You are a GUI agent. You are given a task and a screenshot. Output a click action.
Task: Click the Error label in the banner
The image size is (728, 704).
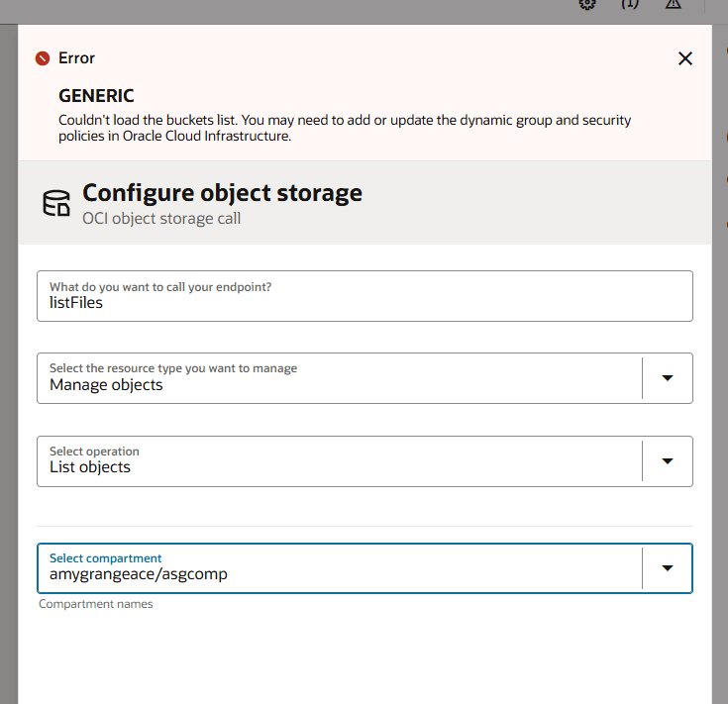click(76, 58)
